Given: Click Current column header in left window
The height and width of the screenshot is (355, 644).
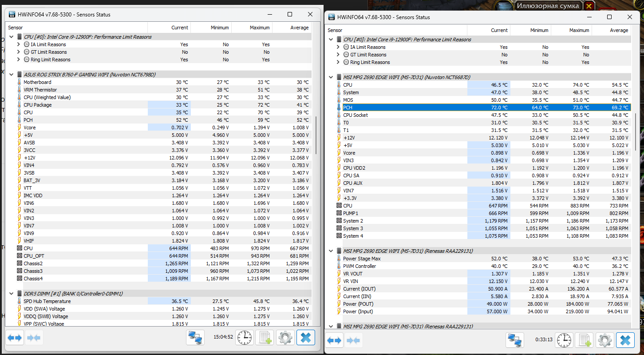Looking at the screenshot, I should pos(170,28).
